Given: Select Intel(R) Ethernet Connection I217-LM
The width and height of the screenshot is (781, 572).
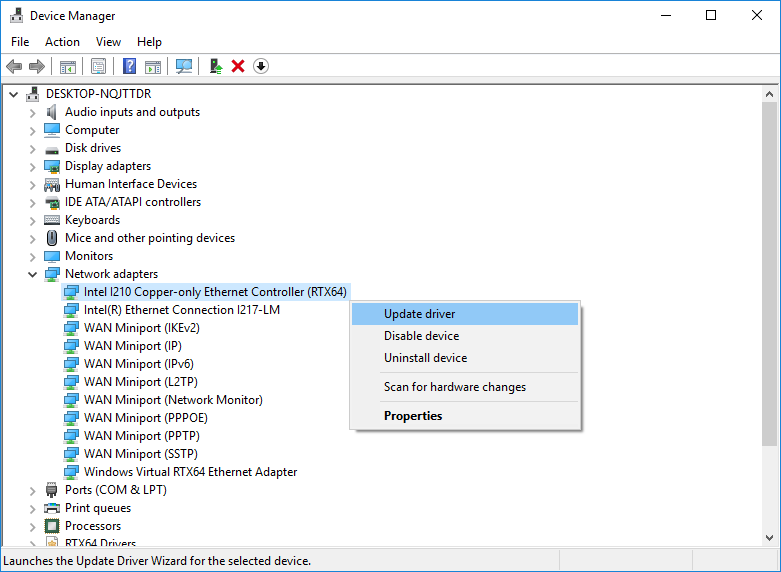Looking at the screenshot, I should click(x=181, y=310).
